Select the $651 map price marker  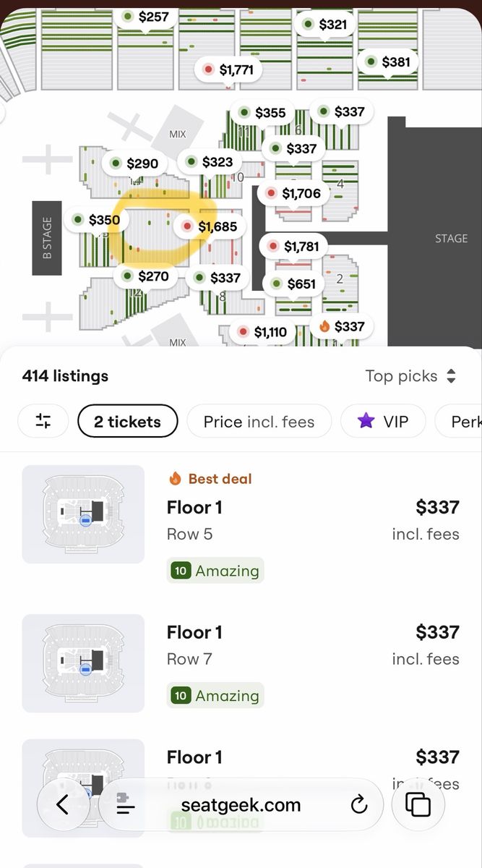[x=293, y=284]
